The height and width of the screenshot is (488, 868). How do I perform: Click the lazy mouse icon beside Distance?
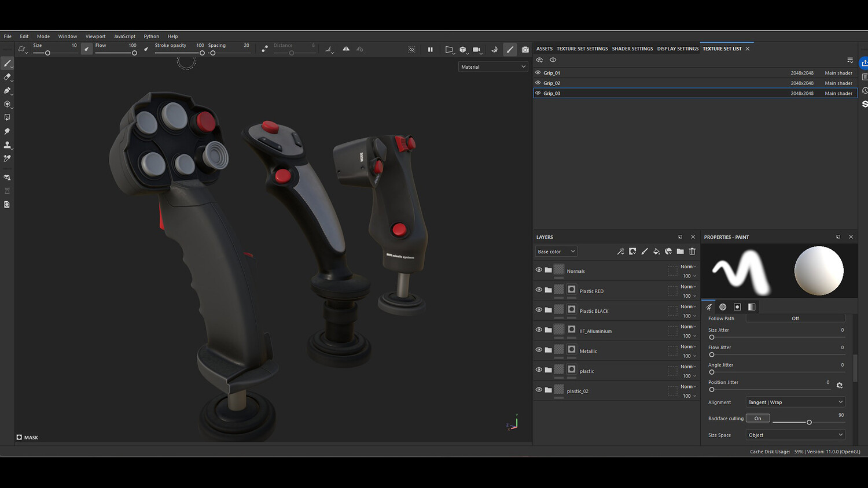tap(264, 49)
